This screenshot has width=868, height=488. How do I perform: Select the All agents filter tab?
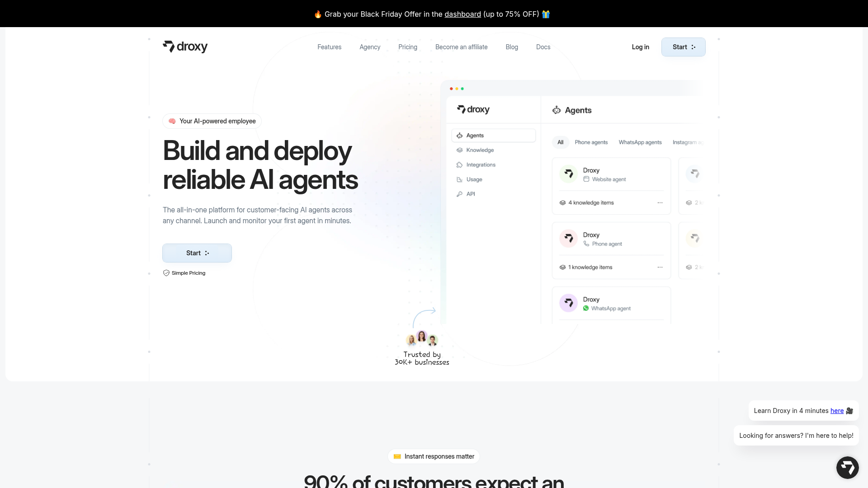pyautogui.click(x=560, y=142)
